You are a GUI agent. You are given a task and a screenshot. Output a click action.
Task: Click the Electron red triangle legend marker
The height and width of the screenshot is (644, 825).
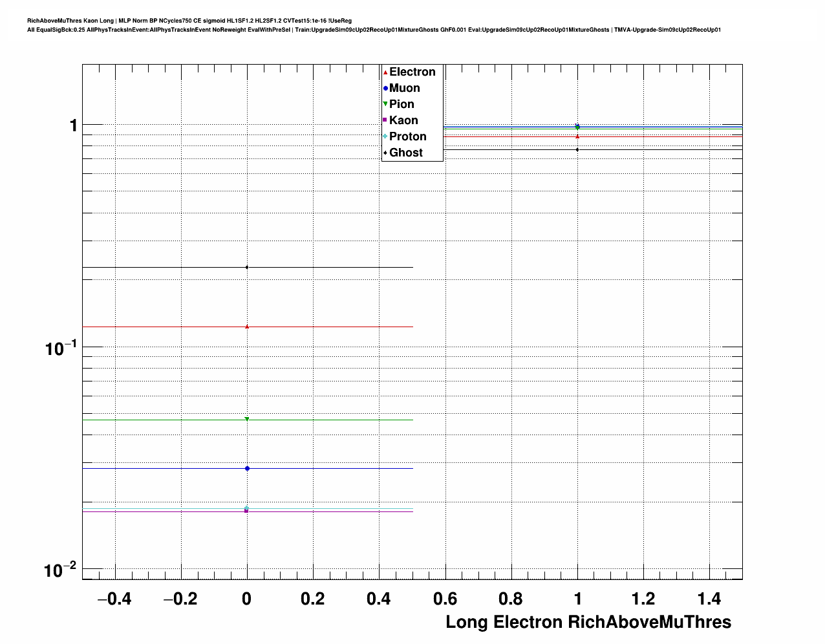pyautogui.click(x=385, y=72)
